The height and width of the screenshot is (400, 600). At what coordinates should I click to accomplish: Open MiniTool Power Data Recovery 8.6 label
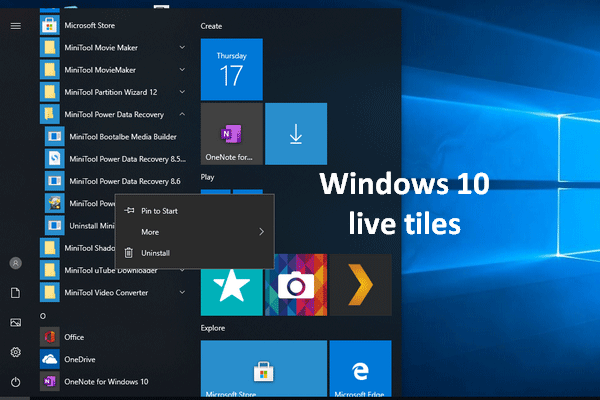pyautogui.click(x=125, y=181)
